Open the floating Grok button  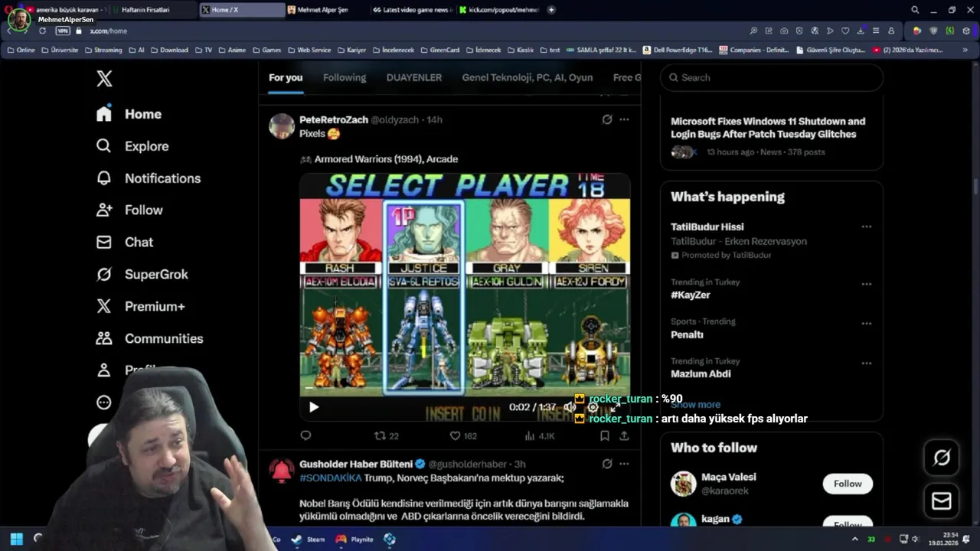click(x=942, y=458)
